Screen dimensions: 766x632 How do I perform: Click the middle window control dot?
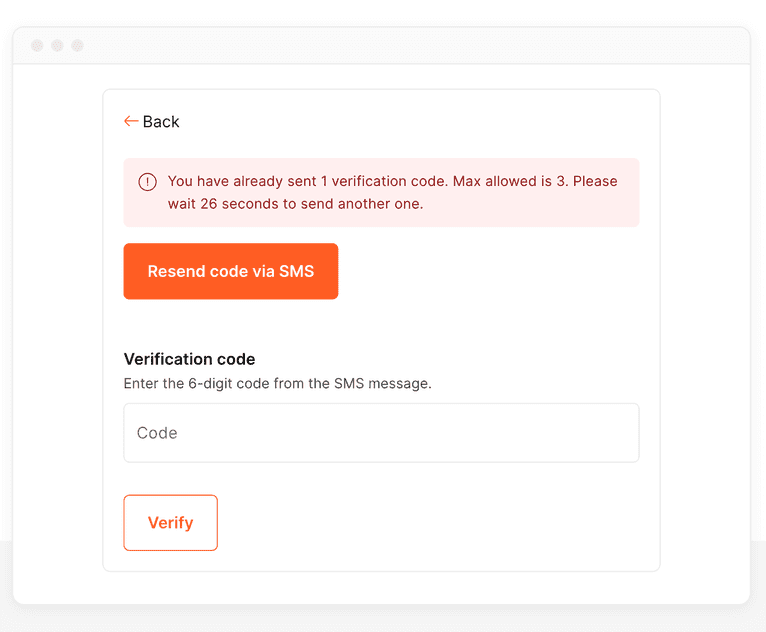point(57,46)
